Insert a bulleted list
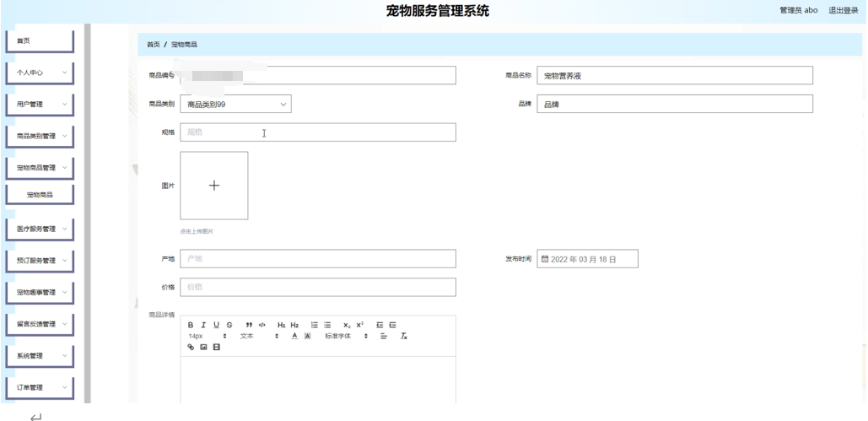 coord(327,325)
